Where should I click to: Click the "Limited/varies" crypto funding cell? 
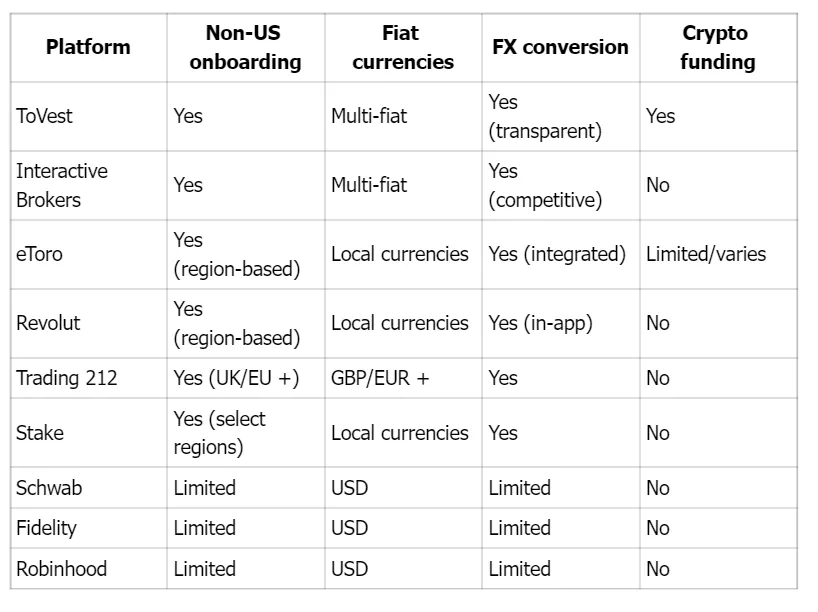coord(706,254)
